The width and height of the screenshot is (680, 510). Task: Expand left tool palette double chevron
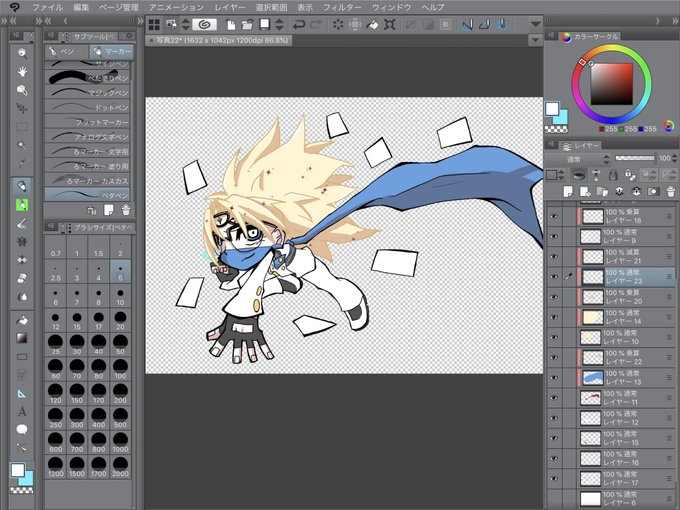(x=4, y=21)
